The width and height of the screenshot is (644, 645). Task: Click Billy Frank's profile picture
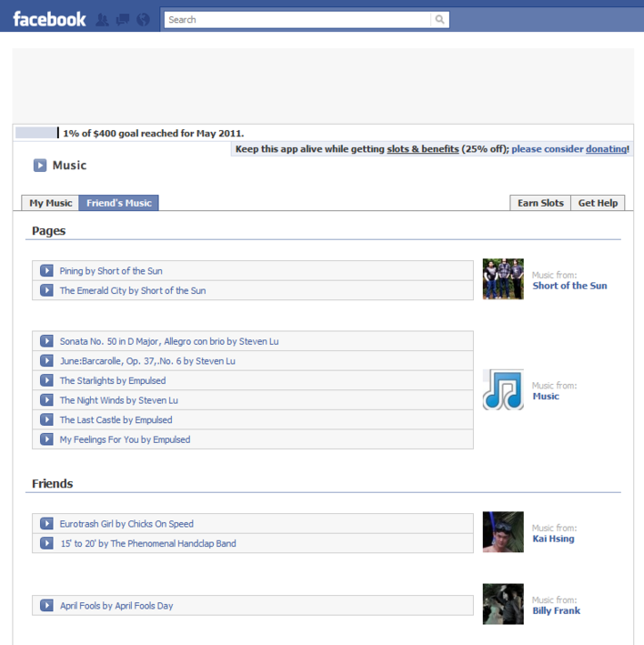pos(503,604)
